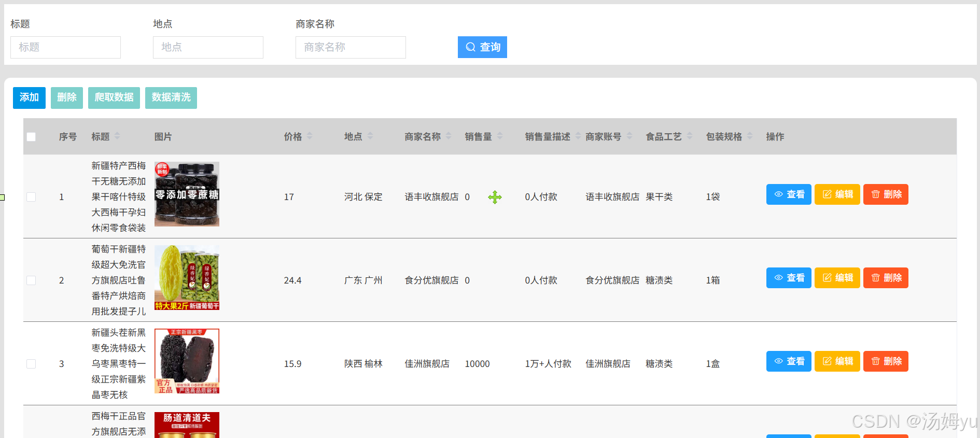Select the checkbox for row 2 葡萄干
Image resolution: width=980 pixels, height=438 pixels.
[x=31, y=280]
